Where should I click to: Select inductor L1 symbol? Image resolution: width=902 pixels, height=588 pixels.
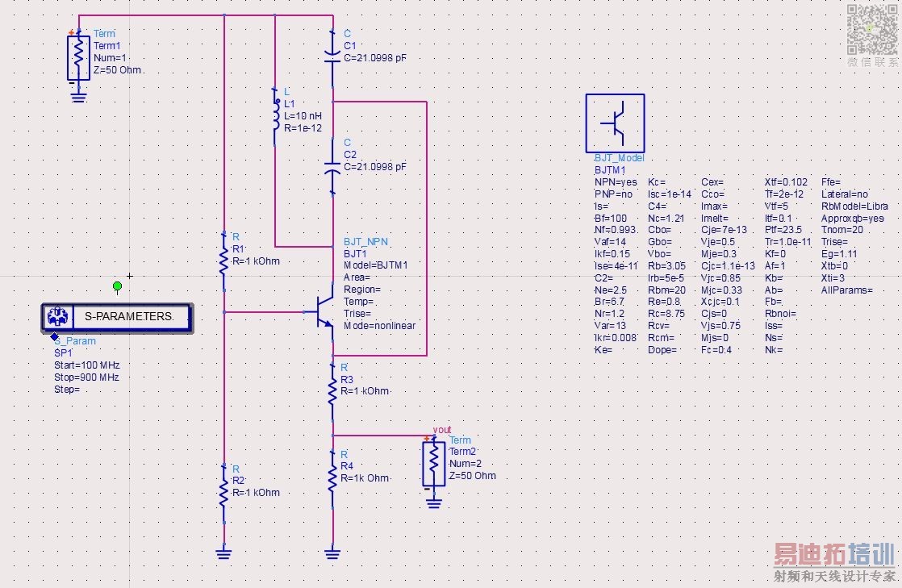coord(276,117)
